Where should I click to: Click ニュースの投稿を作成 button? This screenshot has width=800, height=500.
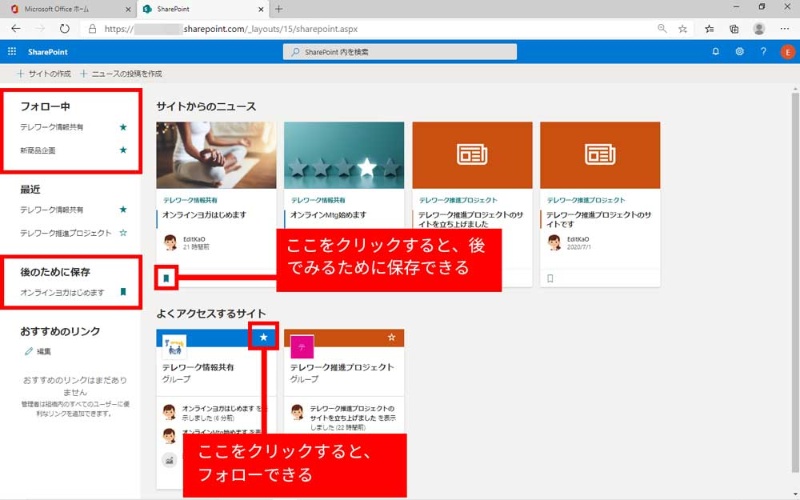coord(121,73)
